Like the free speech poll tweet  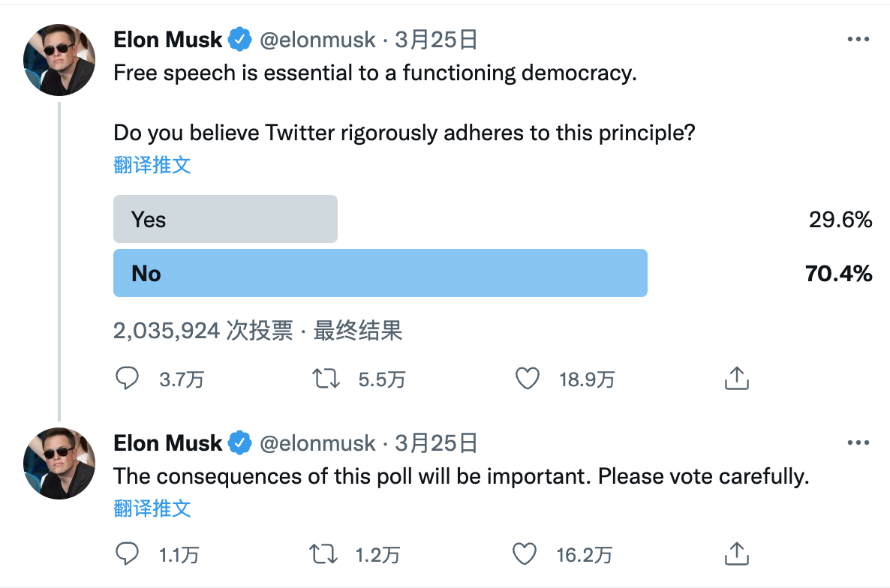click(x=528, y=379)
